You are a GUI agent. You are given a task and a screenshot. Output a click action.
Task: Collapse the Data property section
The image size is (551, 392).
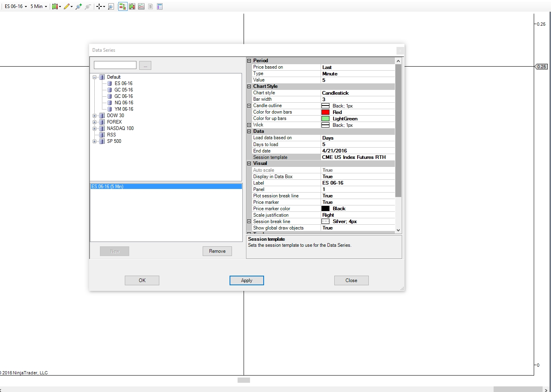(249, 131)
